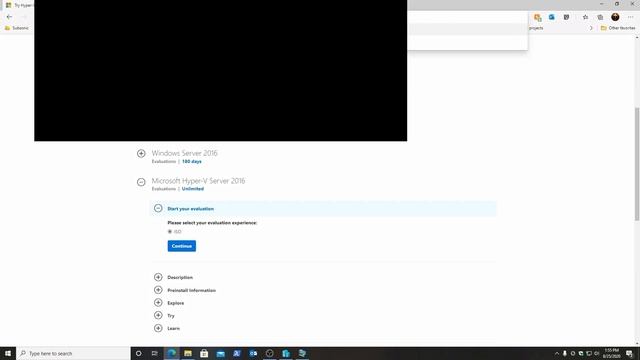Image resolution: width=640 pixels, height=360 pixels.
Task: Click the blue Continue button
Action: click(182, 246)
